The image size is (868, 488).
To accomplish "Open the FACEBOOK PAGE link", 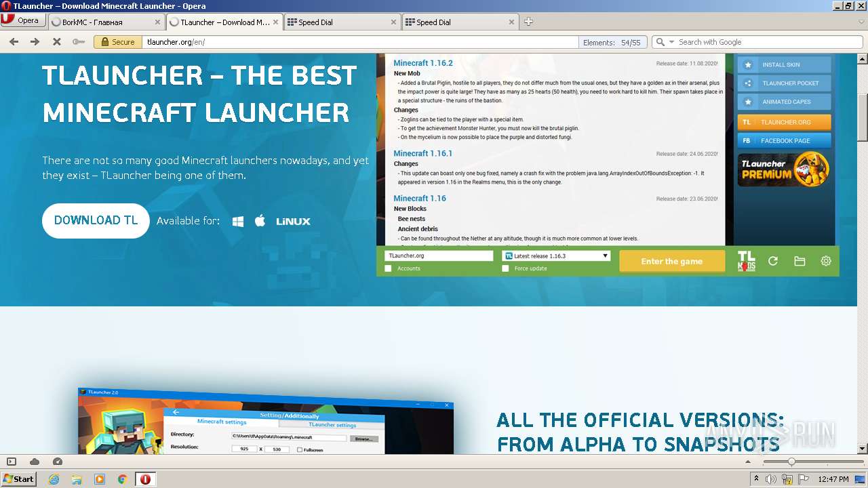I will pyautogui.click(x=784, y=141).
